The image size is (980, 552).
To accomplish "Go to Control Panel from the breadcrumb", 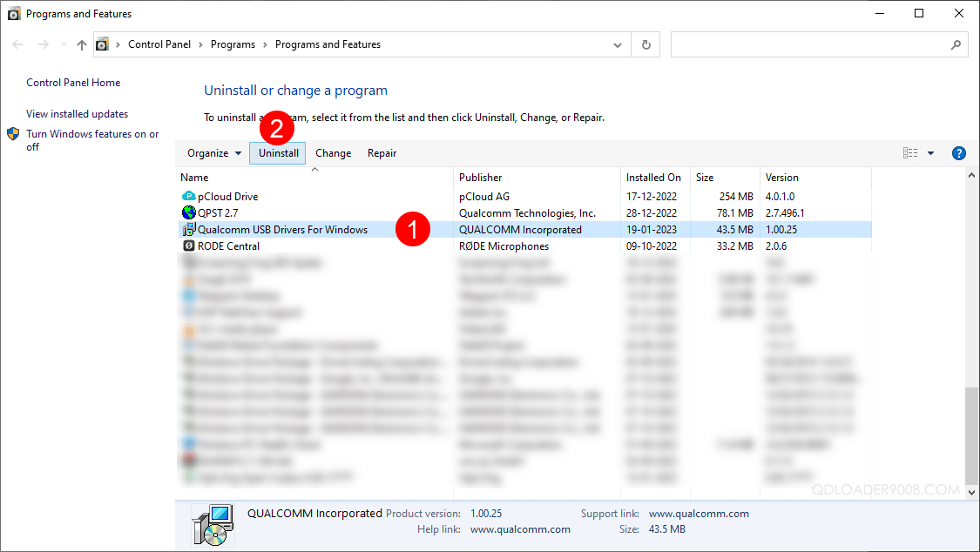I will point(159,44).
